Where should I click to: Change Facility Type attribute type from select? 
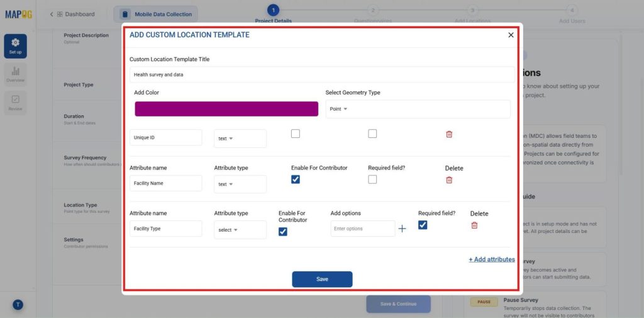pyautogui.click(x=240, y=230)
